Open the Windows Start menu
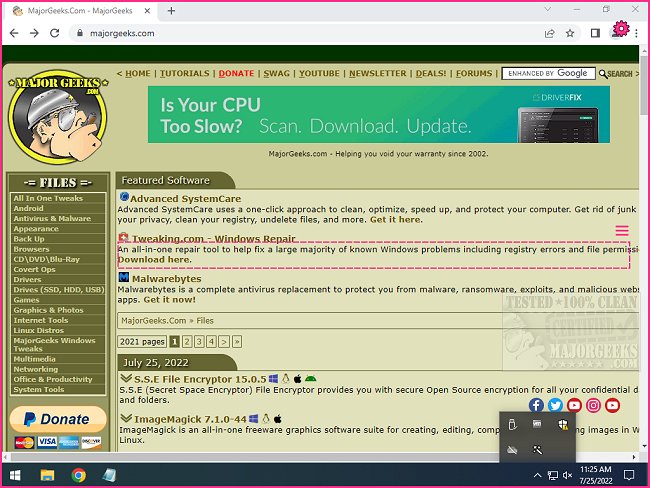650x488 pixels. (15, 475)
